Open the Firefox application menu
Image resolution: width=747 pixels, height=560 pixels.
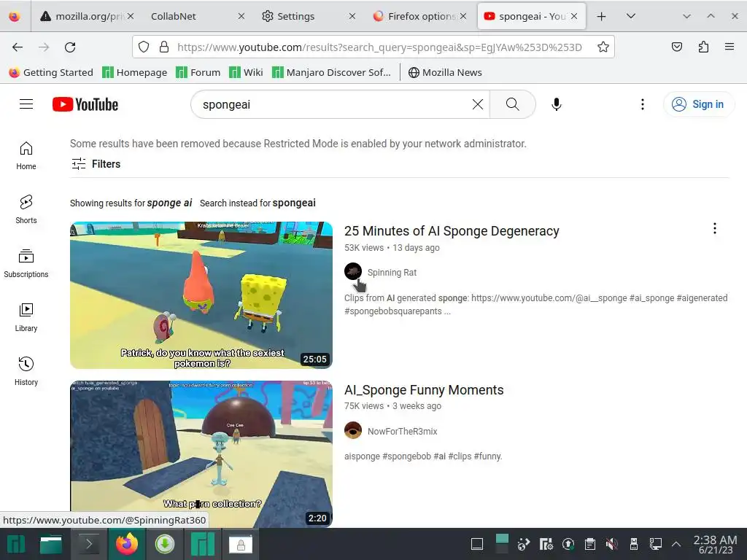pyautogui.click(x=729, y=47)
